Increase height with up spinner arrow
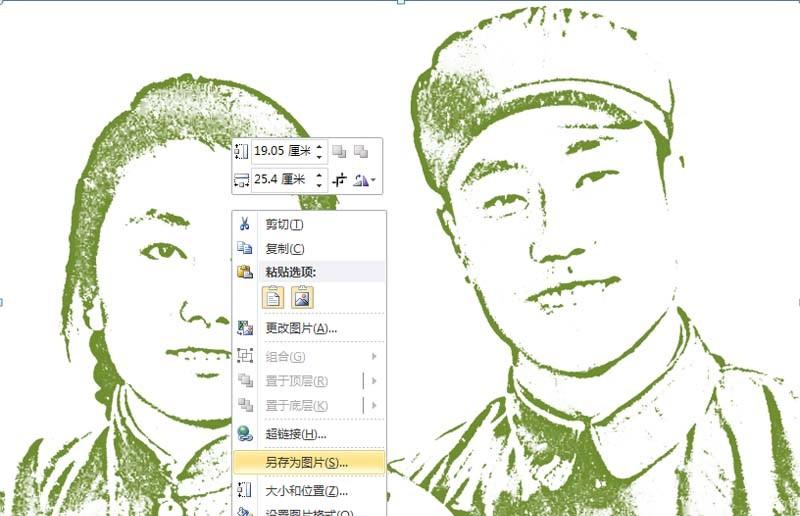Image resolution: width=800 pixels, height=516 pixels. [319, 146]
